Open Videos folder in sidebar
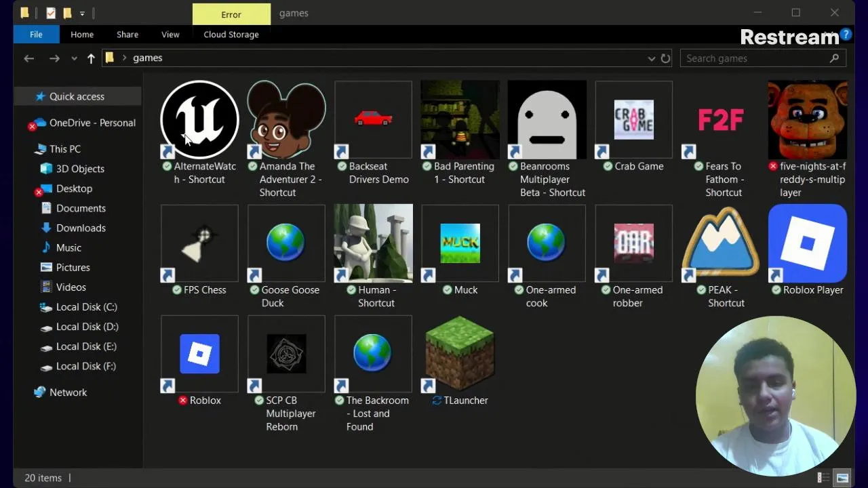Image resolution: width=868 pixels, height=488 pixels. click(71, 287)
